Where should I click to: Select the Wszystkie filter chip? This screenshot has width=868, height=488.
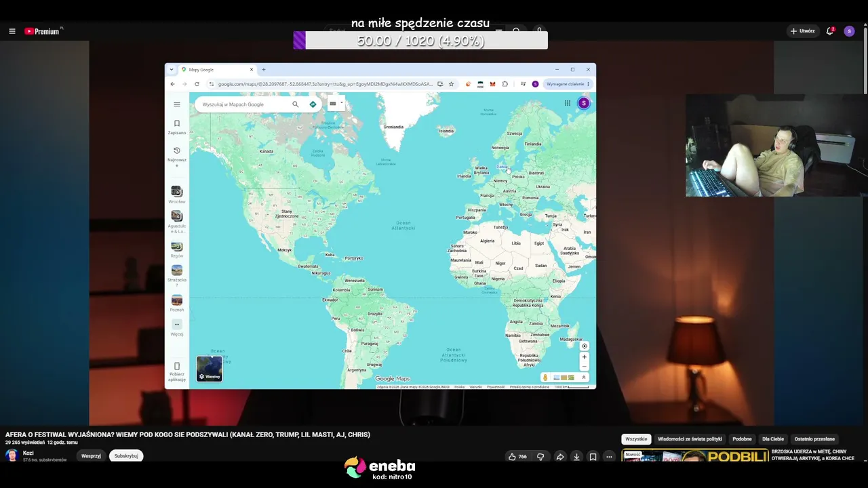pyautogui.click(x=636, y=439)
